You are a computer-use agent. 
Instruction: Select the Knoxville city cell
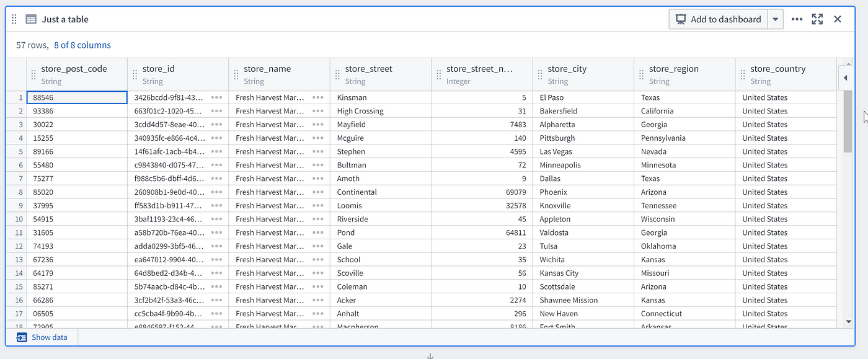click(x=583, y=206)
